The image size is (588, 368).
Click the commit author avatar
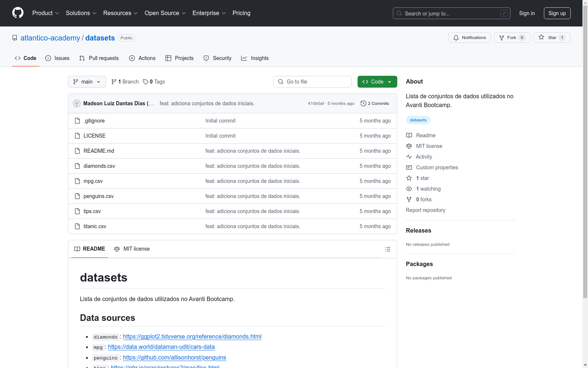pos(77,103)
